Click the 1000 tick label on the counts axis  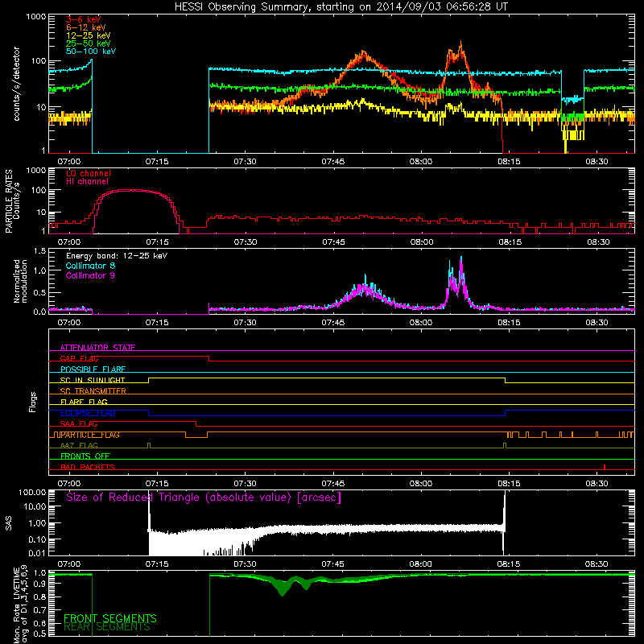[x=36, y=17]
